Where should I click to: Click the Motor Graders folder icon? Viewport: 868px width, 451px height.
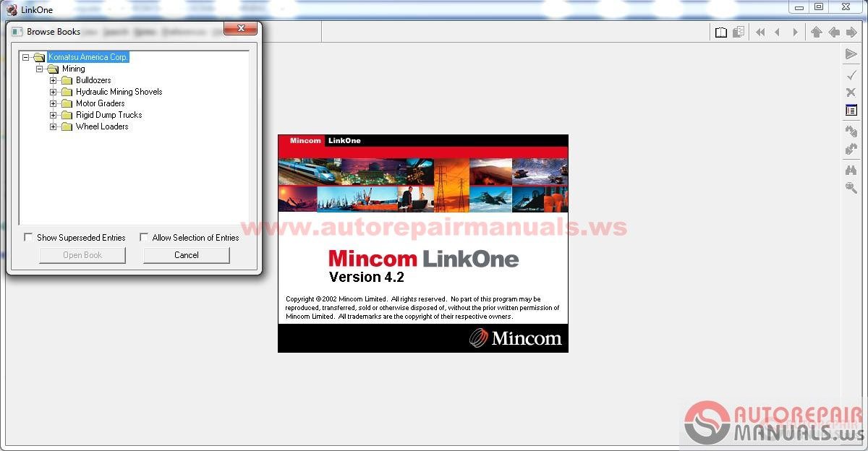67,103
